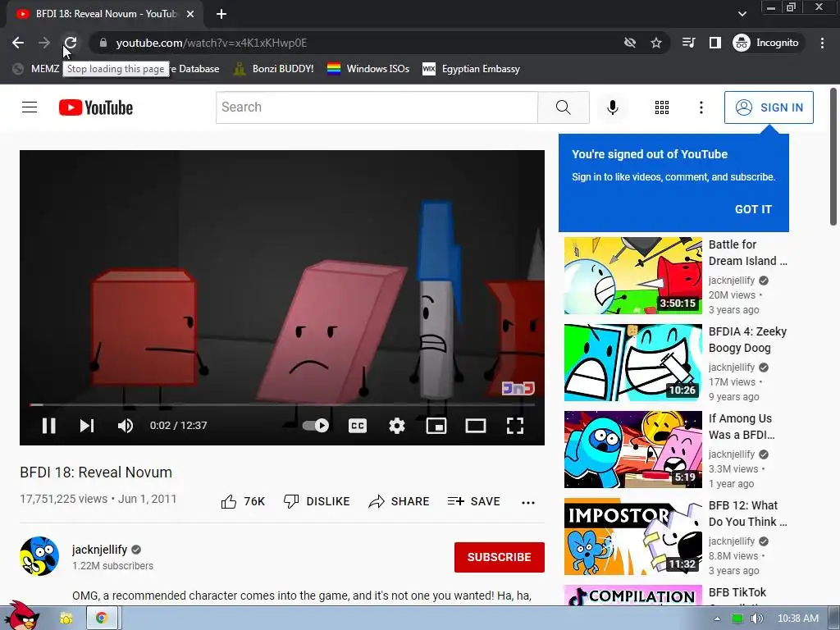840x630 pixels.
Task: Open the file explorer taskbar icon
Action: 66,619
